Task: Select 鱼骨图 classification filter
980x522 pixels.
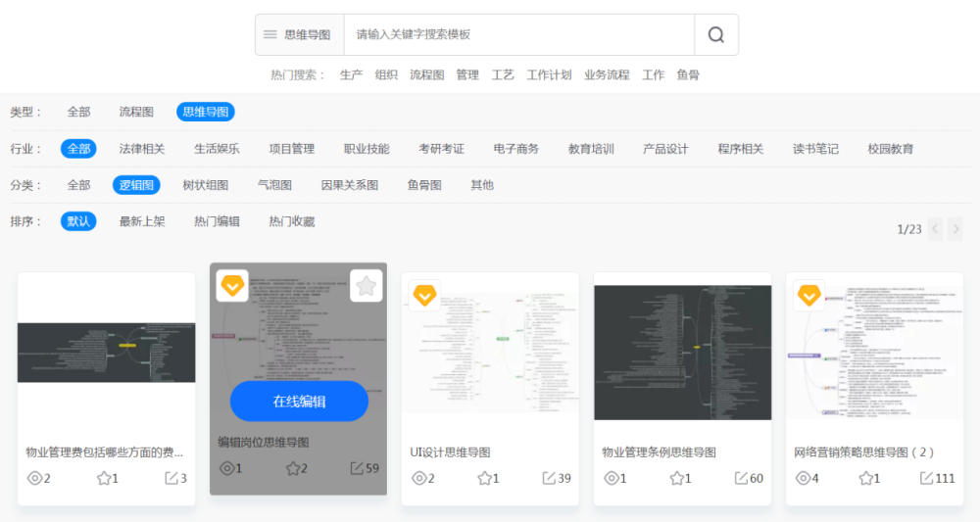Action: coord(424,185)
